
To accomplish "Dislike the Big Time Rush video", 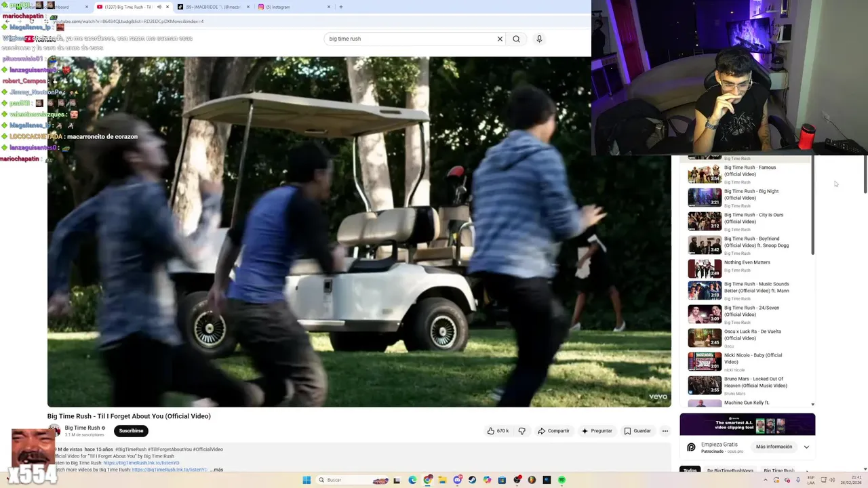I will (x=521, y=431).
